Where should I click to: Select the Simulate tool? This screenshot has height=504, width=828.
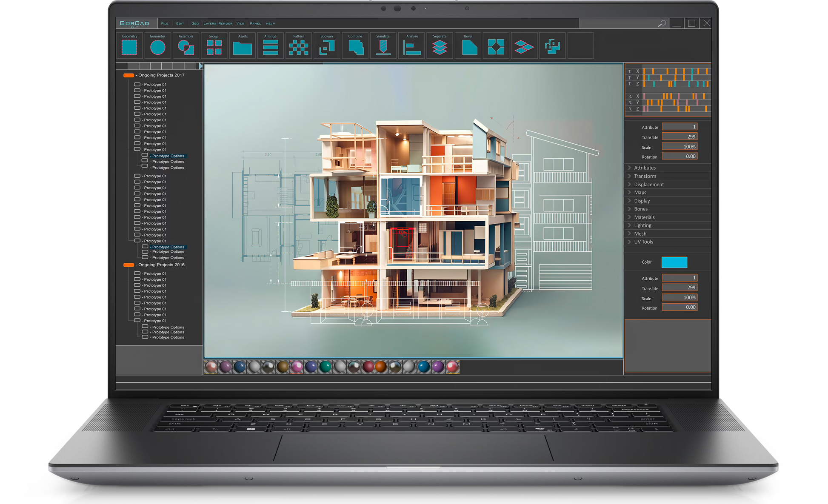coord(383,47)
